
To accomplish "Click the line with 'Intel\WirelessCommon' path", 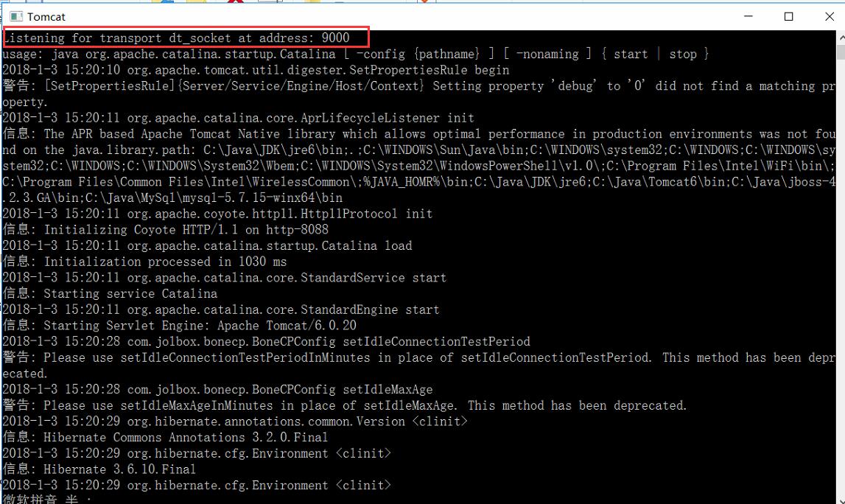I will tap(418, 182).
